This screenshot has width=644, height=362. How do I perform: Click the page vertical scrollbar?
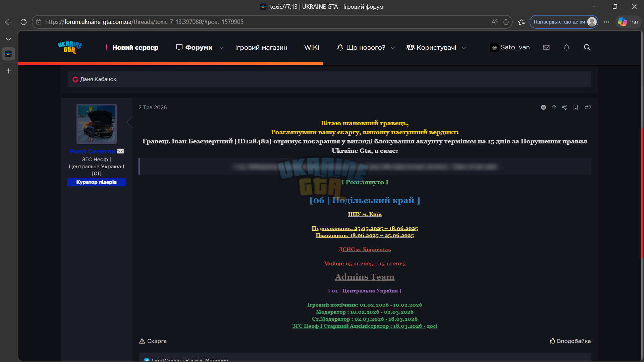642,193
